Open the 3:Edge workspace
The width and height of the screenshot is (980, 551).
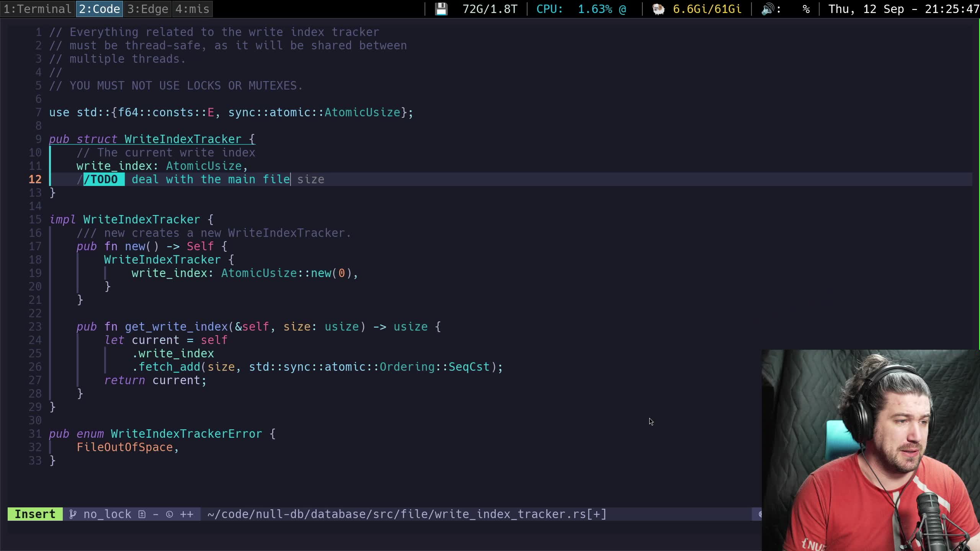(148, 9)
